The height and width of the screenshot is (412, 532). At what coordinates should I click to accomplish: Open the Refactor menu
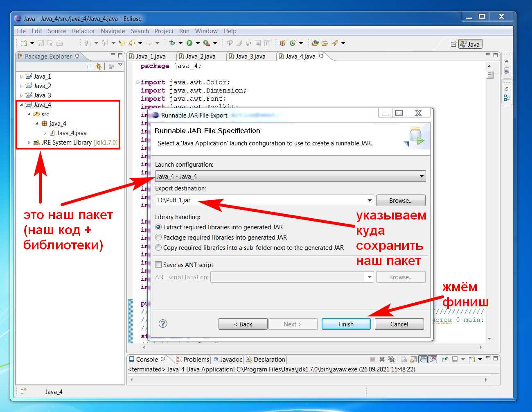(x=83, y=31)
